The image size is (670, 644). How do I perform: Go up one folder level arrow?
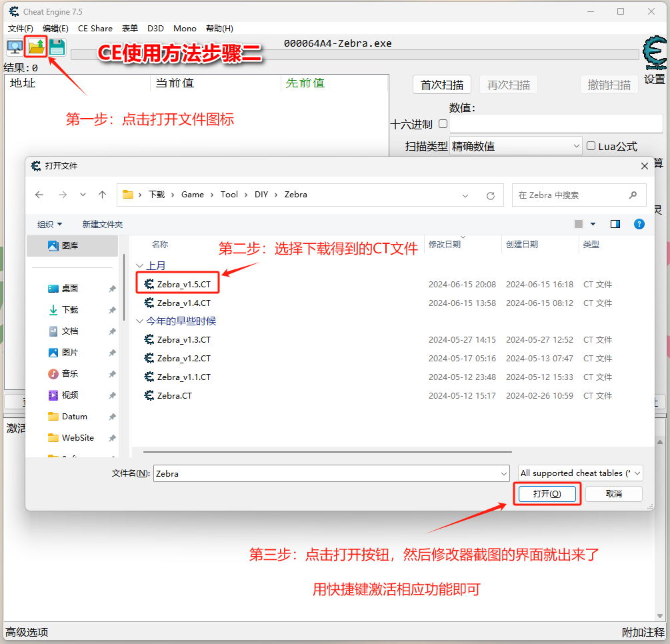click(x=102, y=195)
